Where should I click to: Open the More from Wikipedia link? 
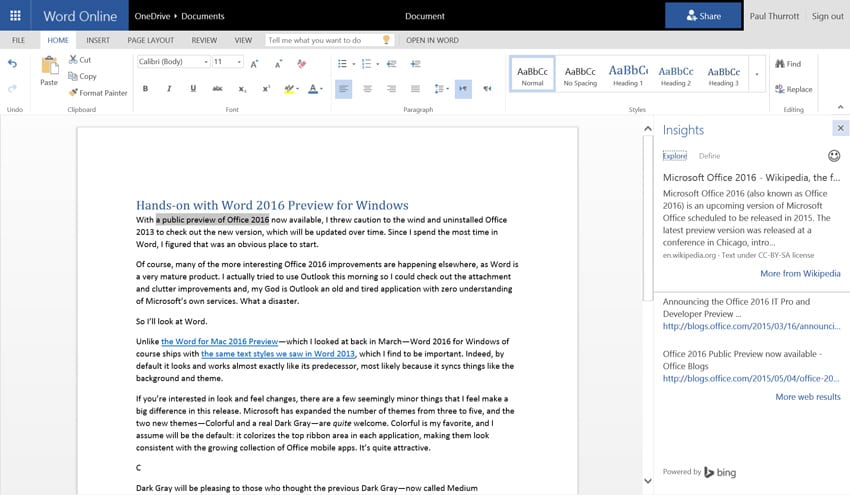click(799, 273)
